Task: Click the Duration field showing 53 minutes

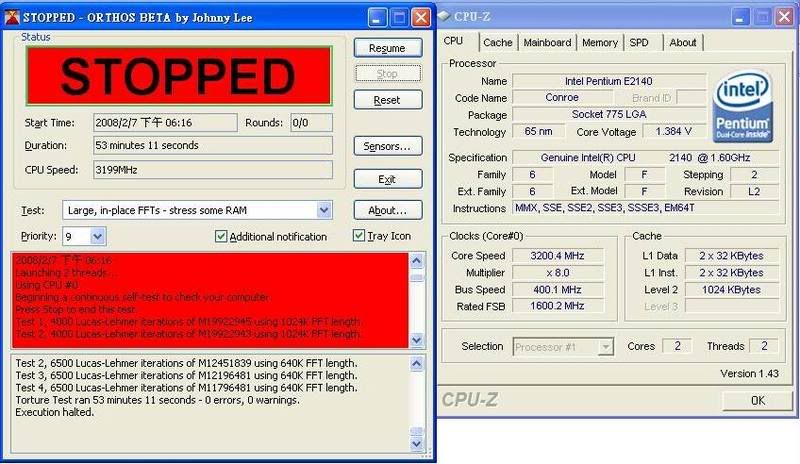Action: pyautogui.click(x=213, y=145)
